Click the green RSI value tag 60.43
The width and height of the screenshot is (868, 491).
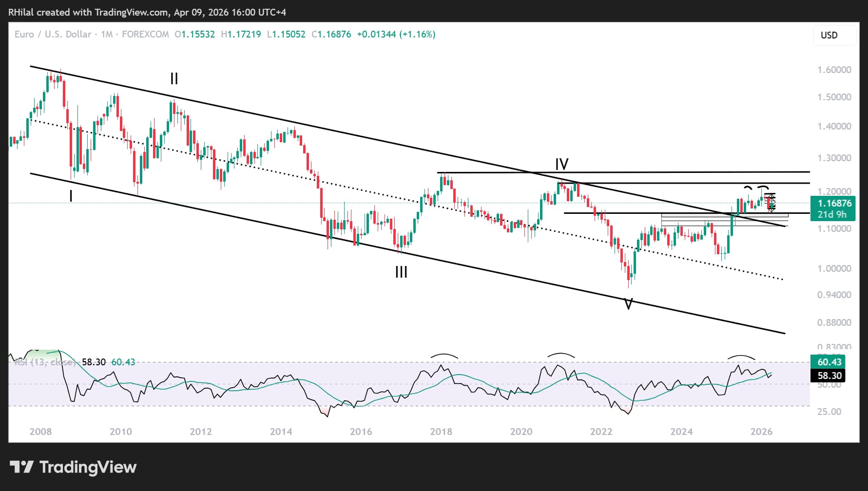click(829, 362)
